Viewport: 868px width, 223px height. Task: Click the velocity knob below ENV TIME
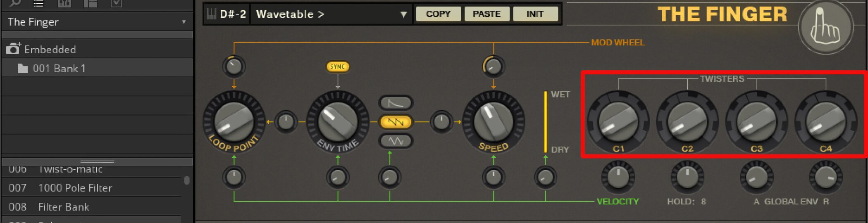coord(338,177)
